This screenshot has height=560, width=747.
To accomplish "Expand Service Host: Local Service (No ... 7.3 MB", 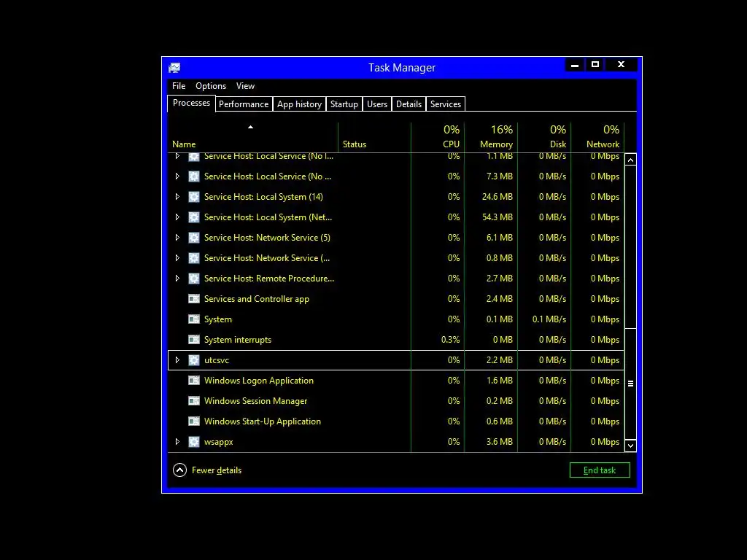I will click(x=177, y=176).
